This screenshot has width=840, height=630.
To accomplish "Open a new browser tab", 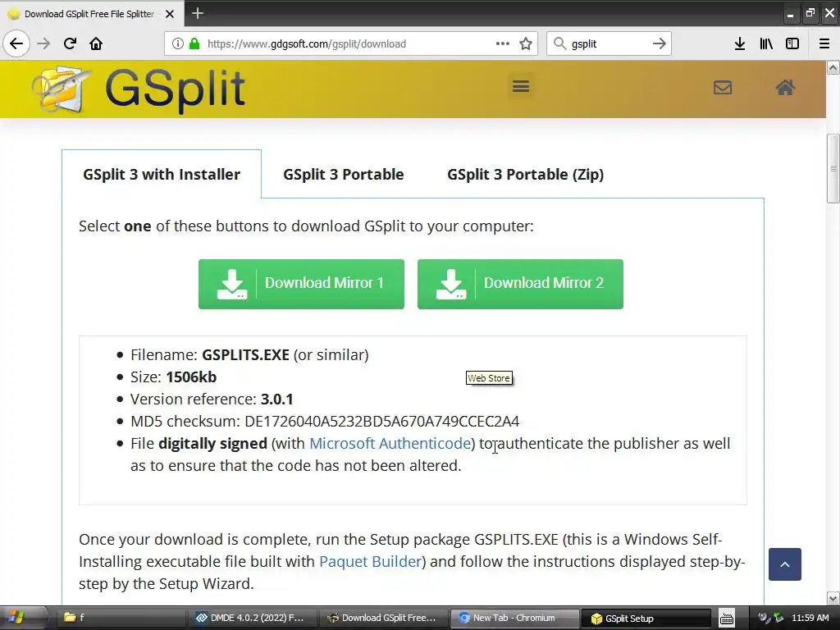I will click(x=197, y=13).
